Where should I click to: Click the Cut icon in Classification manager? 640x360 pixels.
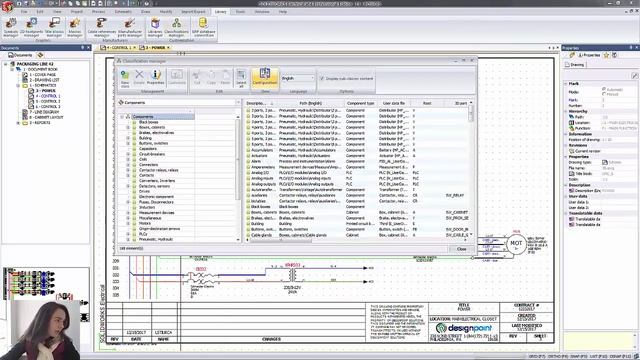pos(197,77)
